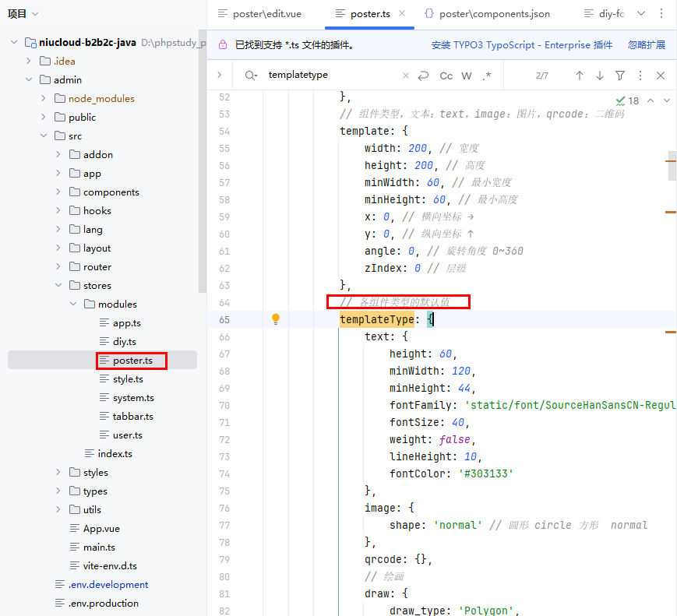
Task: Toggle whole words (W) search option
Action: (467, 76)
